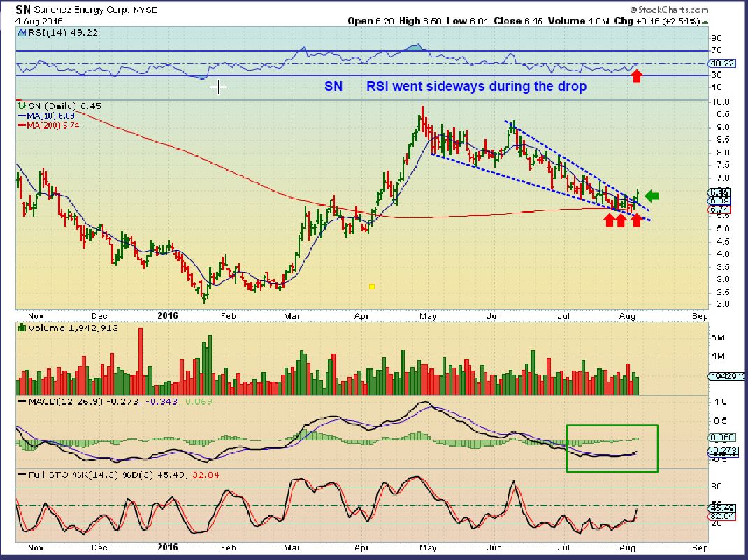Click the black dash marker before MACD(12,26,9)
The height and width of the screenshot is (560, 748).
22,401
